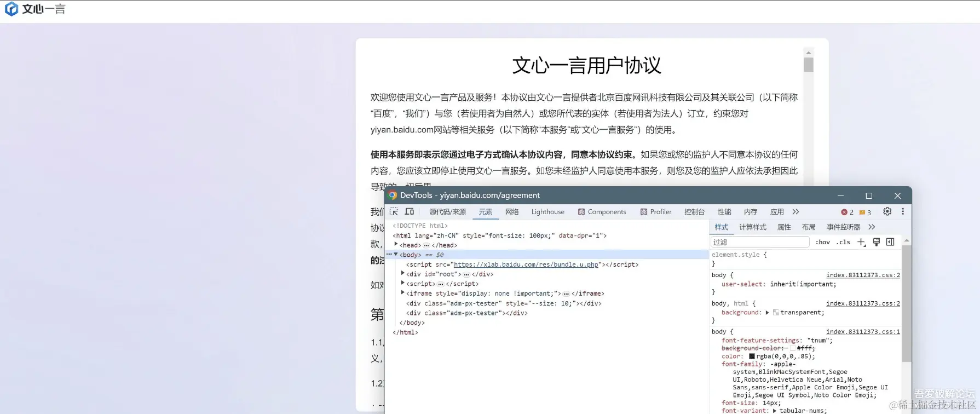Expand the div id="root" node

(x=403, y=274)
